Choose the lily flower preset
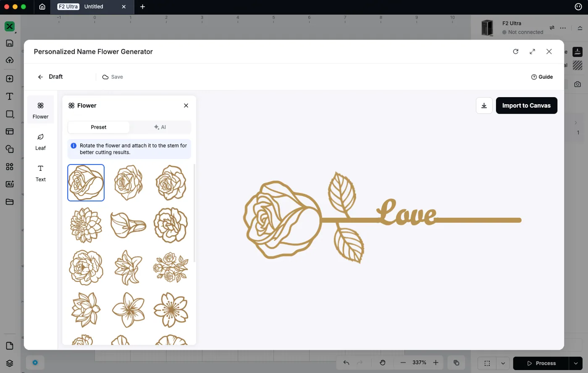The image size is (588, 373). coord(128,268)
